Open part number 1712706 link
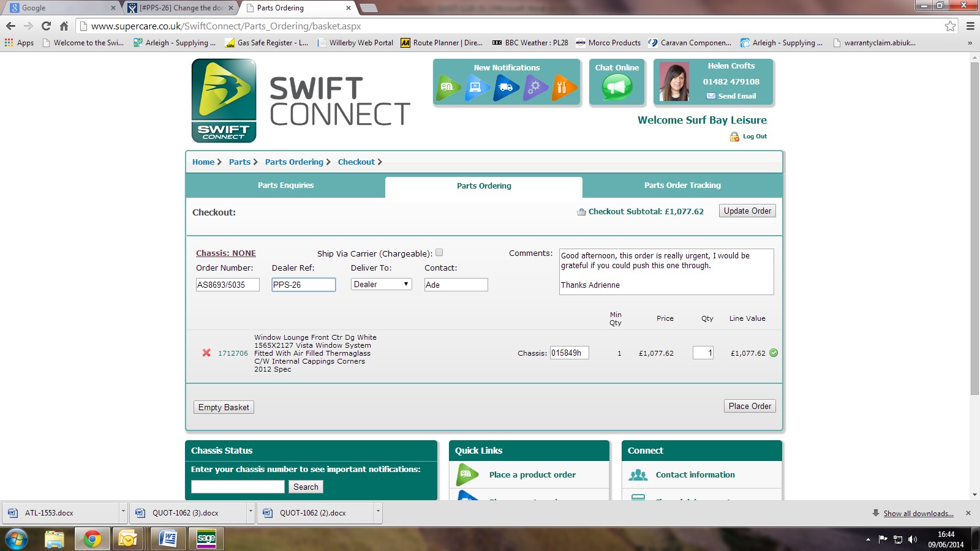 pos(233,353)
